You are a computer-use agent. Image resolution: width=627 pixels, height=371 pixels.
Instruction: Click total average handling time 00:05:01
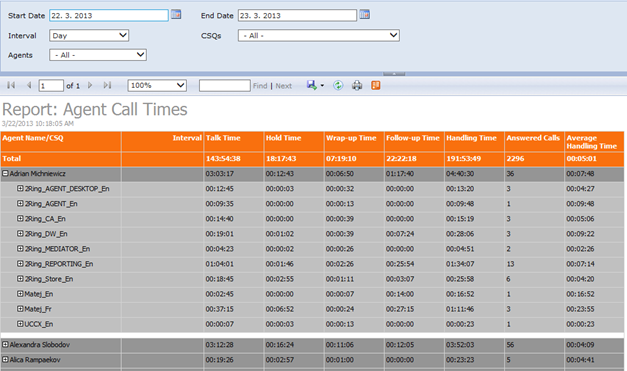(581, 159)
